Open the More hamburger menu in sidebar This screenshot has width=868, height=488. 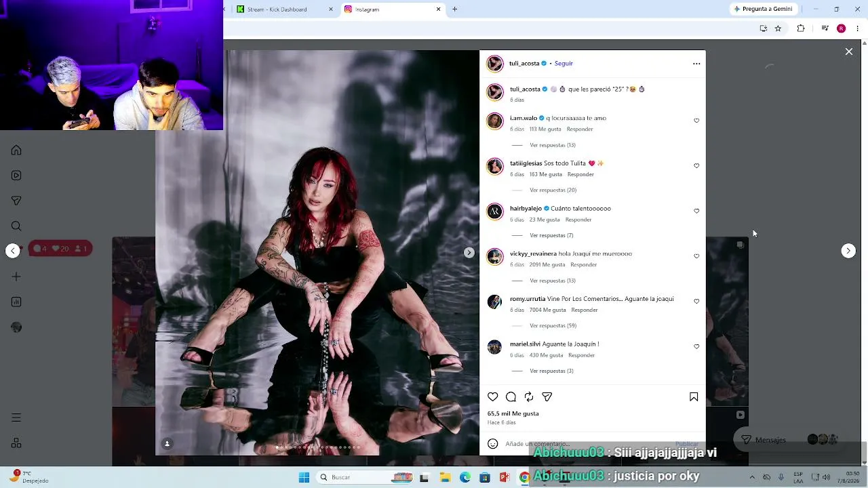[16, 418]
